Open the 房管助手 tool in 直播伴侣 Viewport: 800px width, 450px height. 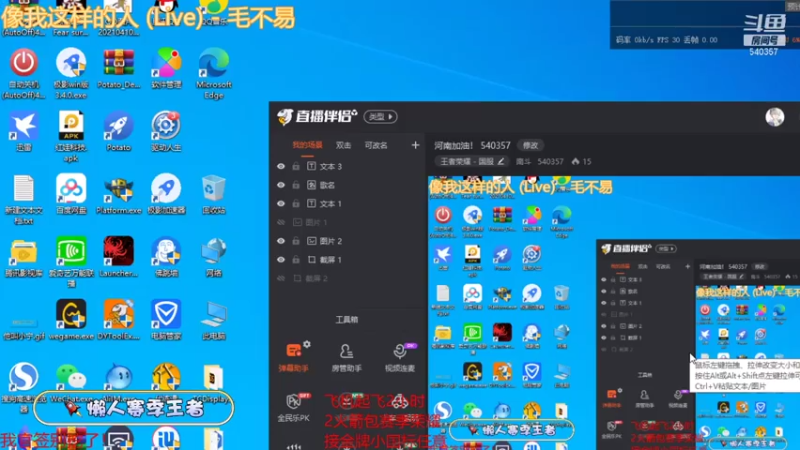(346, 357)
